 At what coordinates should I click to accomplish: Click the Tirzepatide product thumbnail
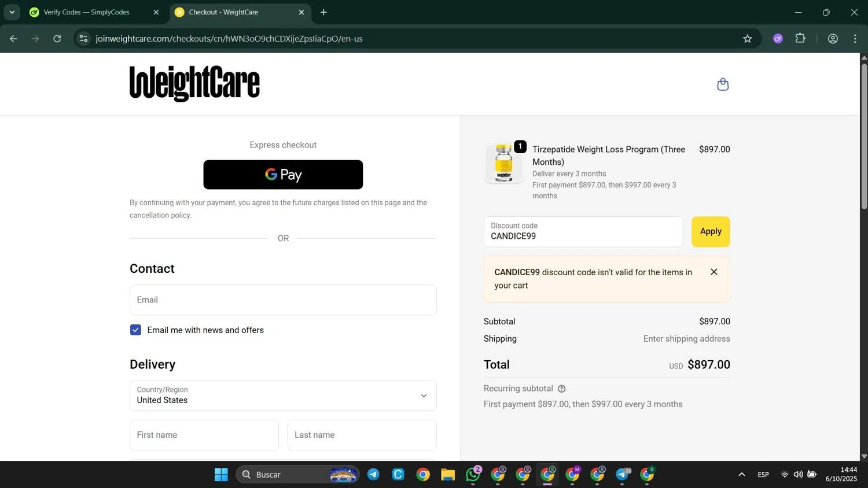tap(503, 163)
